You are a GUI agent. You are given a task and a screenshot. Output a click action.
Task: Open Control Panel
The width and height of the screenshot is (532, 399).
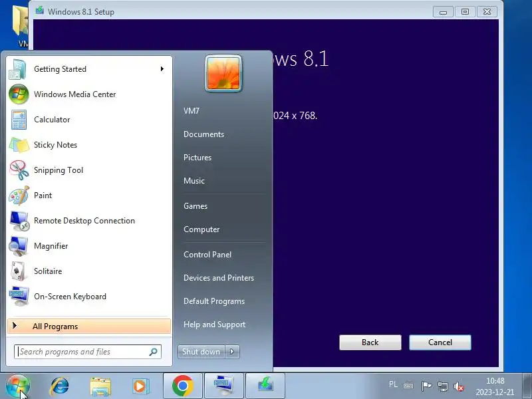coord(207,255)
